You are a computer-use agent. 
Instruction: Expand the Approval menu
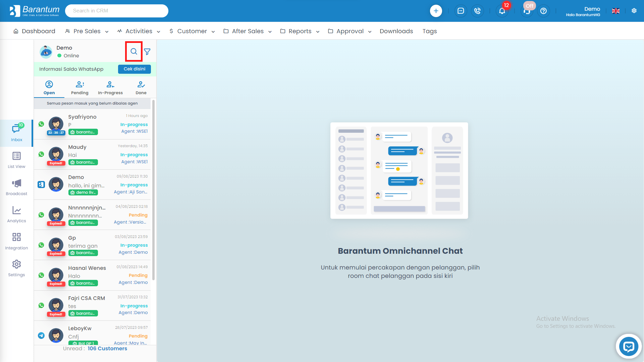coord(350,31)
